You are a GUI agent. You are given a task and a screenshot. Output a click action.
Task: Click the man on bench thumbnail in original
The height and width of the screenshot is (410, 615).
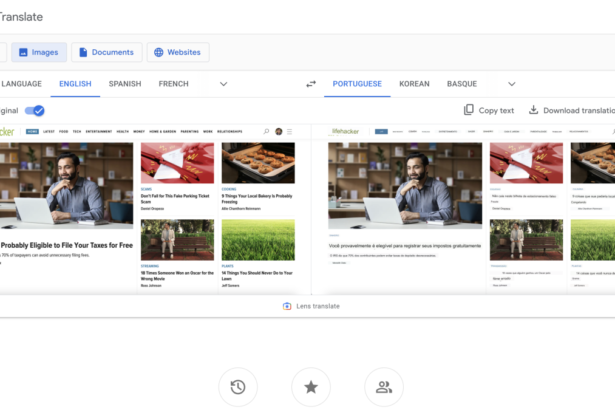pyautogui.click(x=177, y=240)
